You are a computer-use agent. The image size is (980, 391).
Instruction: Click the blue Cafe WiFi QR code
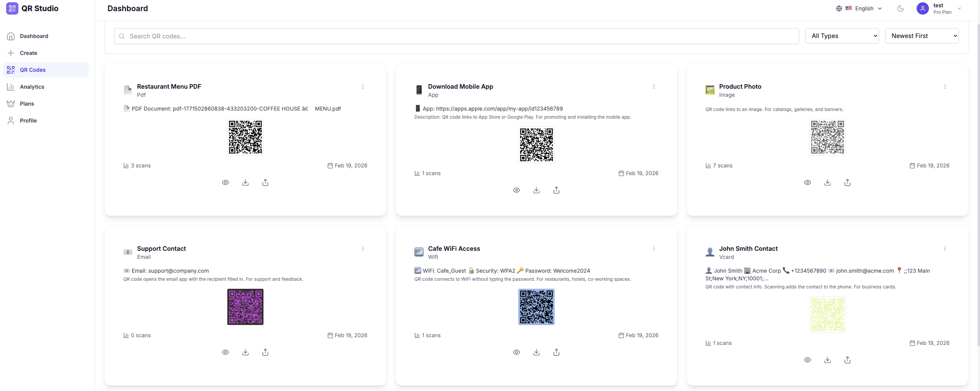click(536, 307)
